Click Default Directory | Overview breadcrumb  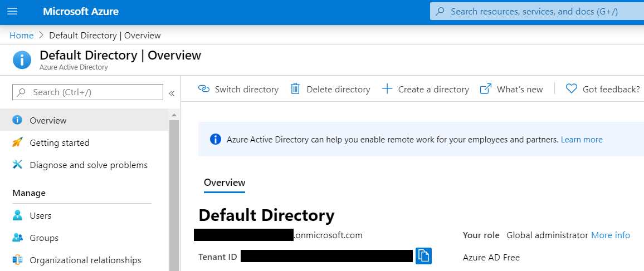(x=105, y=35)
